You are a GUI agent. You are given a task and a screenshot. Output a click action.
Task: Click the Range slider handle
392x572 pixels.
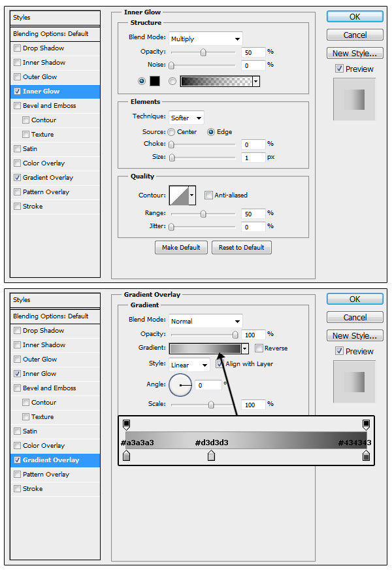pyautogui.click(x=203, y=214)
